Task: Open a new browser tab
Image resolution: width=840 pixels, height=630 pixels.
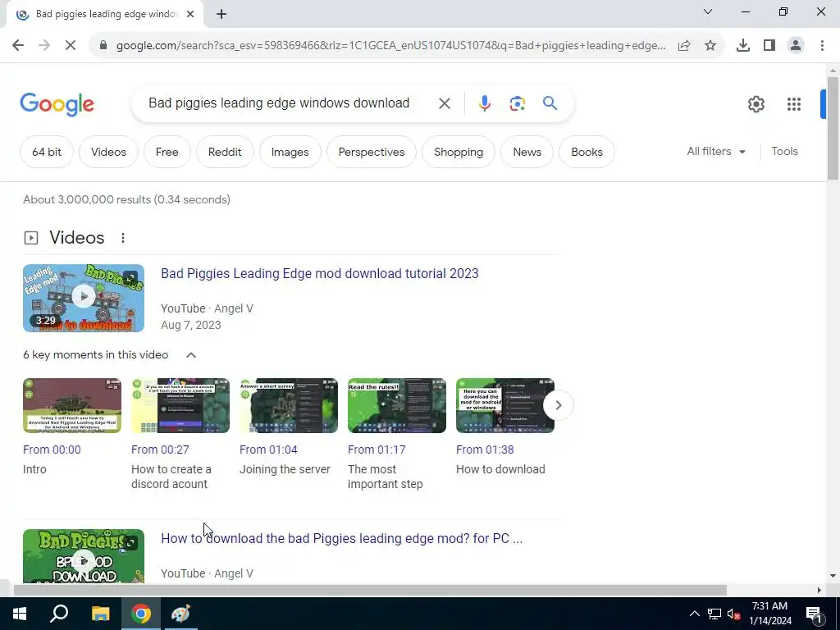Action: pyautogui.click(x=221, y=15)
